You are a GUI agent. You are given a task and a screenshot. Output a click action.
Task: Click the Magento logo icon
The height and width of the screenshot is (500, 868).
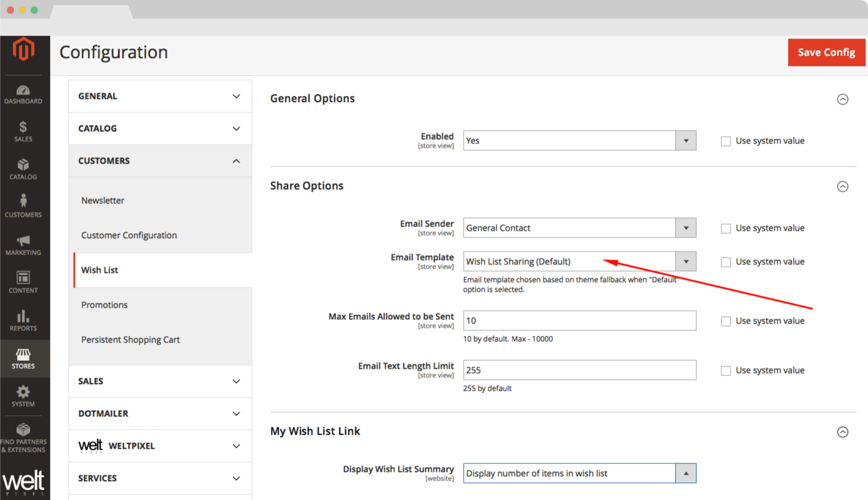[24, 49]
